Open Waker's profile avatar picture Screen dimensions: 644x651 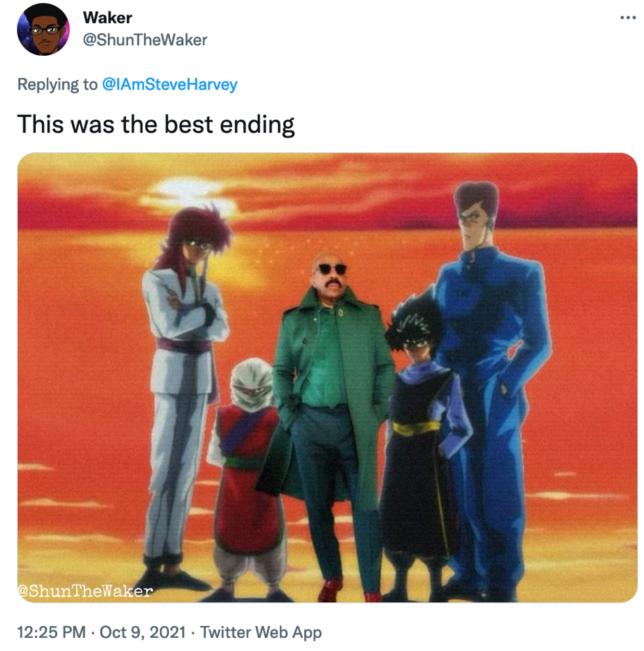click(43, 30)
